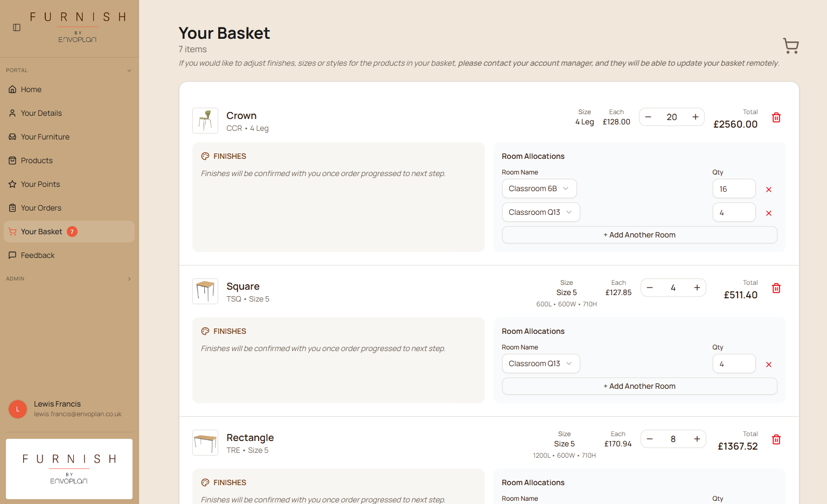
Task: Increase Rectangle quantity with plus button
Action: click(x=697, y=439)
